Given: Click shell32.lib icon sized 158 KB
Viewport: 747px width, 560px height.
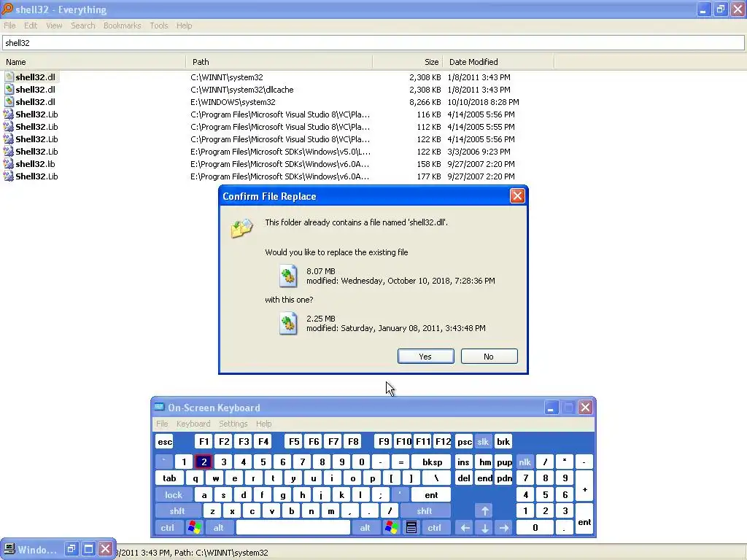Looking at the screenshot, I should (9, 164).
